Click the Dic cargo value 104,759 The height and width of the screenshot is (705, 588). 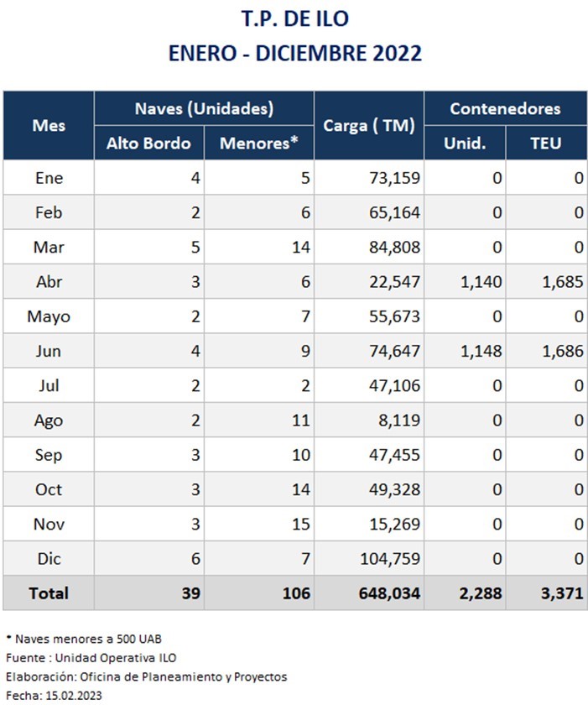pos(390,559)
